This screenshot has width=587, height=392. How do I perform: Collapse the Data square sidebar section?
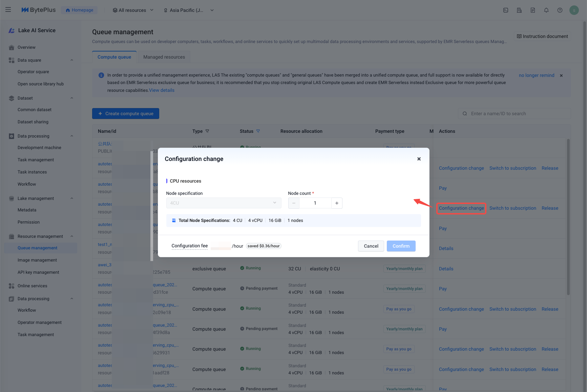[72, 60]
